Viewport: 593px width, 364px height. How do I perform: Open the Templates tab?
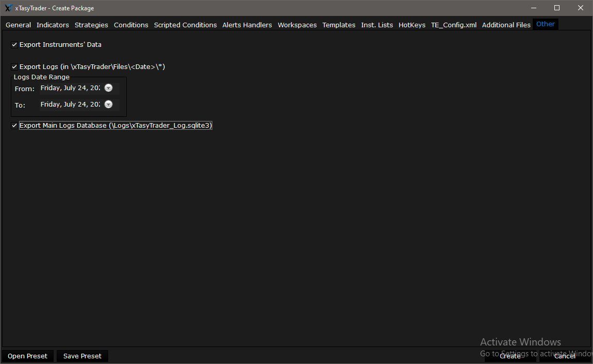pyautogui.click(x=339, y=25)
